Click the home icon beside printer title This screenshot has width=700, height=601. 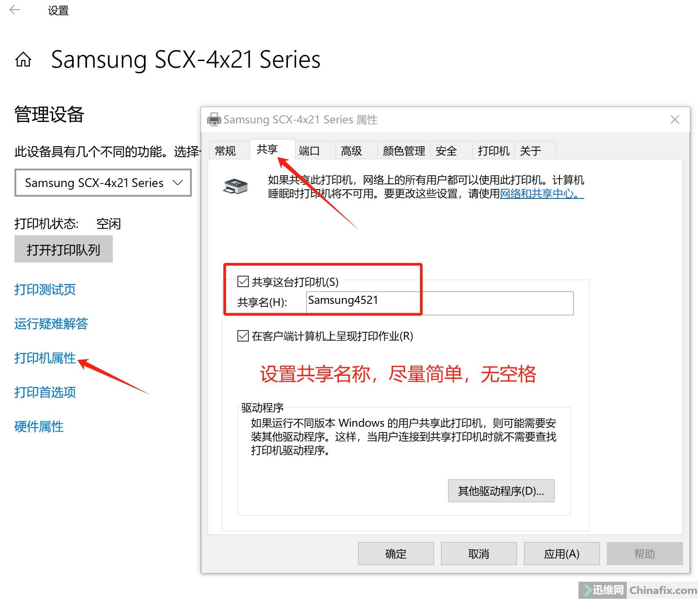click(23, 59)
